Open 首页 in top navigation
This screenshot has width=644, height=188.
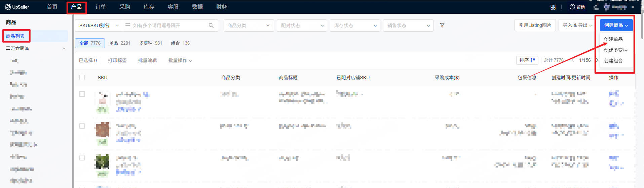coord(52,7)
